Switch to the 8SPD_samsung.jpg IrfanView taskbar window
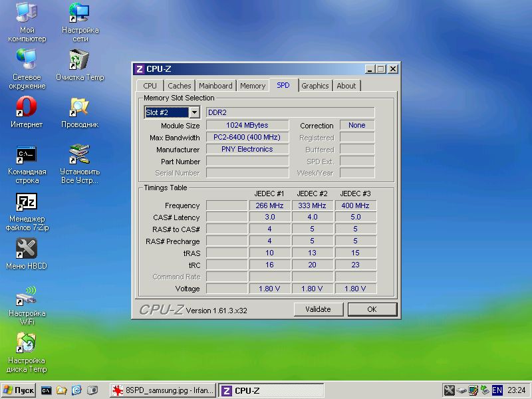Image resolution: width=532 pixels, height=399 pixels. (163, 390)
